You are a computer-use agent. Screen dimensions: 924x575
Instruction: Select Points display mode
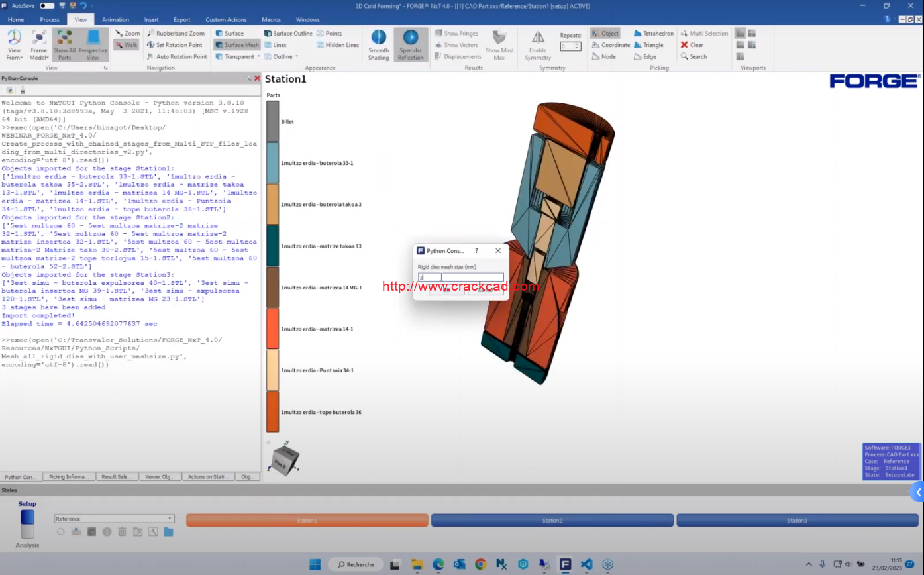pyautogui.click(x=329, y=33)
